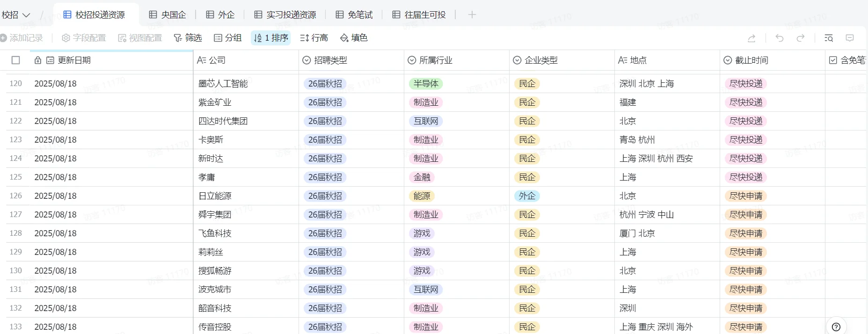Viewport: 868px width, 334px height.
Task: Click the 所属行业 column header
Action: (x=457, y=60)
